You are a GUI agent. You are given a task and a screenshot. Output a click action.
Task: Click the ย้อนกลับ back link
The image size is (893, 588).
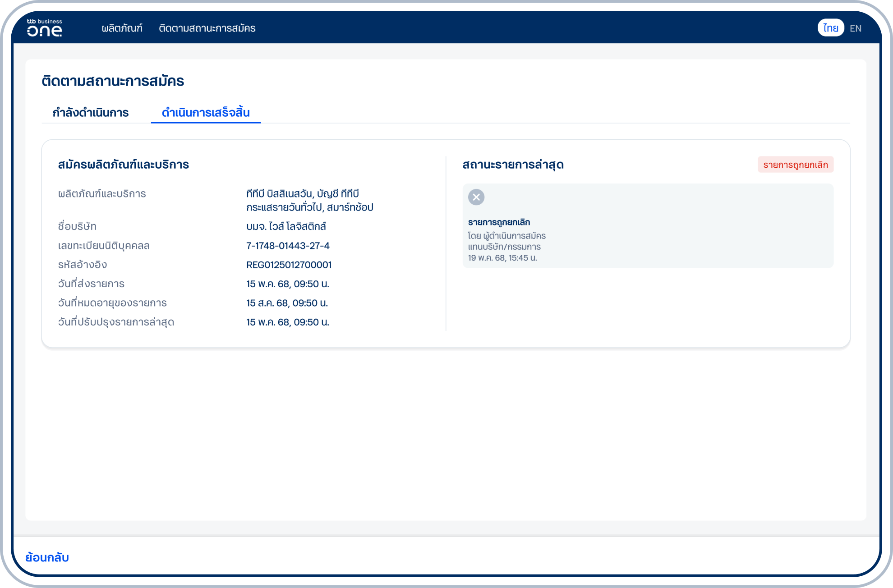click(47, 557)
